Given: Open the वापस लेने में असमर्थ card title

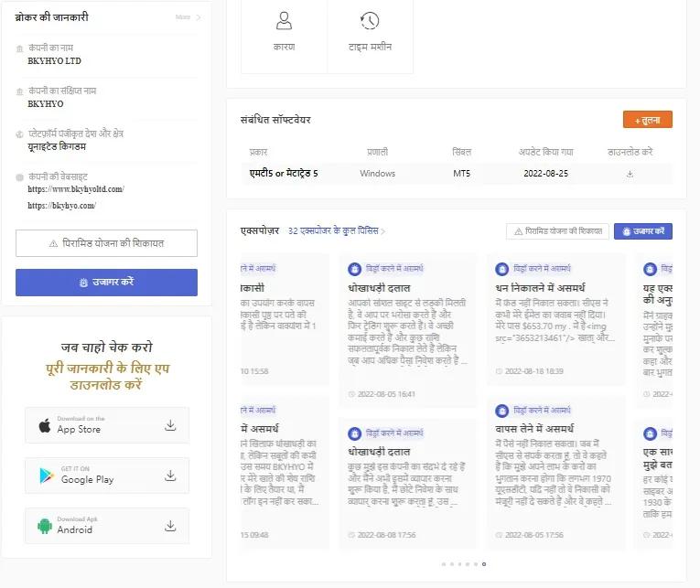Looking at the screenshot, I should click(x=534, y=429).
